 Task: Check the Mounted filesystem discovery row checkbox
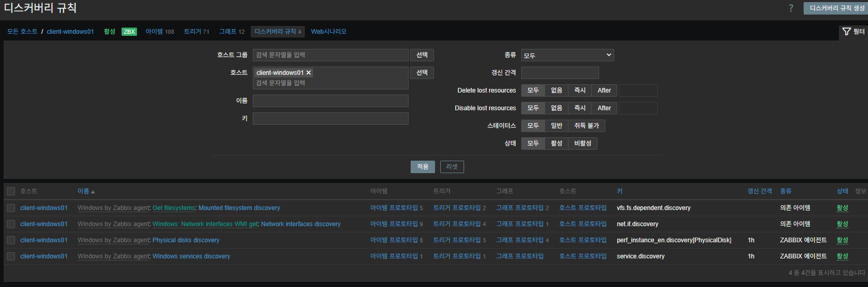[11, 208]
